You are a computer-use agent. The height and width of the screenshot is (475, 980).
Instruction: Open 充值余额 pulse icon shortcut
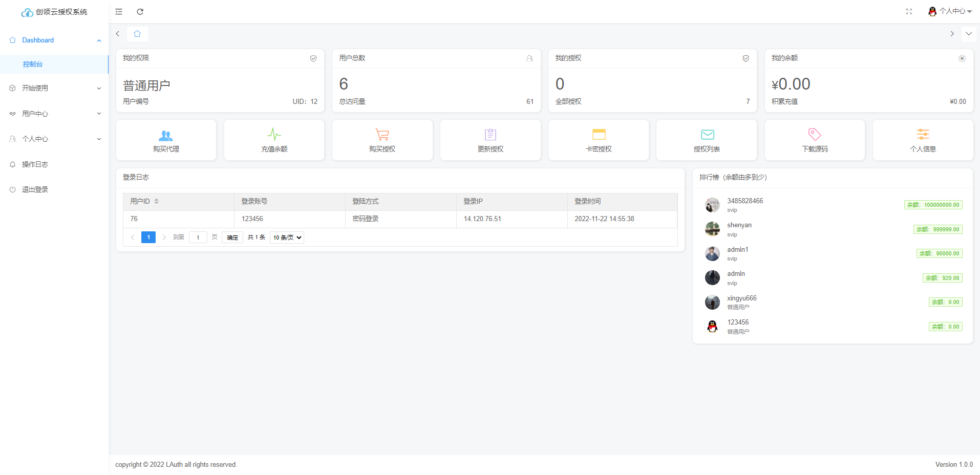coord(274,135)
